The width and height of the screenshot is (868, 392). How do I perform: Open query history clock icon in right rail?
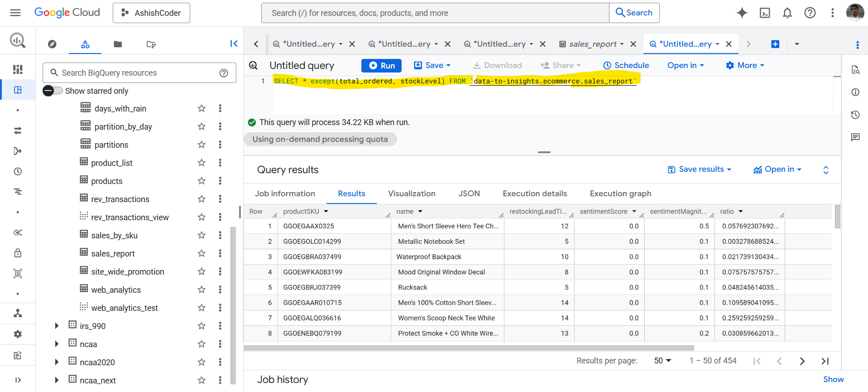click(x=855, y=115)
